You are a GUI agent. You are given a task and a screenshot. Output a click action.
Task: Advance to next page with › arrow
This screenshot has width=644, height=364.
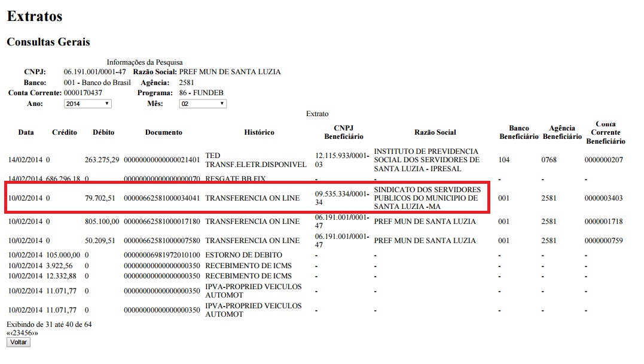pos(33,333)
